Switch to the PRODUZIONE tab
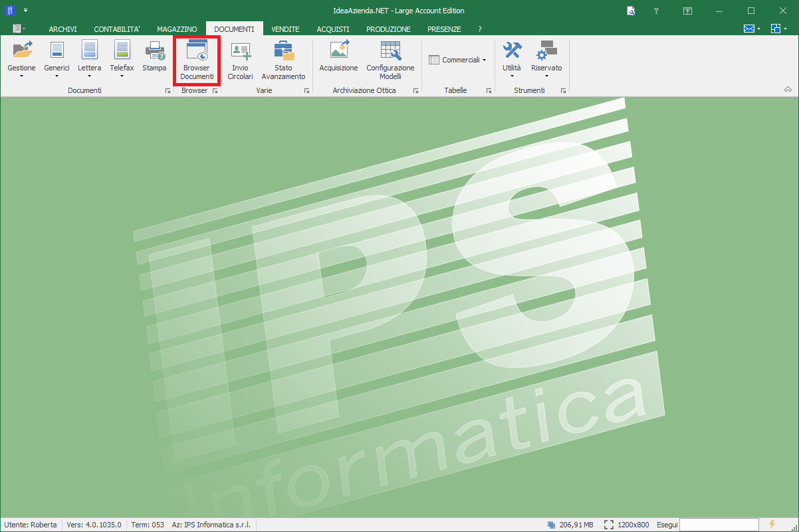Image resolution: width=799 pixels, height=532 pixels. [x=388, y=29]
